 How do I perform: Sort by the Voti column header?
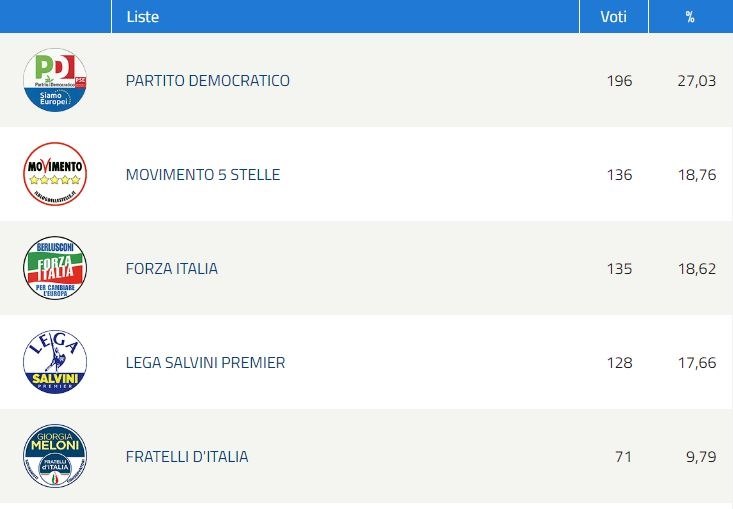pyautogui.click(x=613, y=17)
